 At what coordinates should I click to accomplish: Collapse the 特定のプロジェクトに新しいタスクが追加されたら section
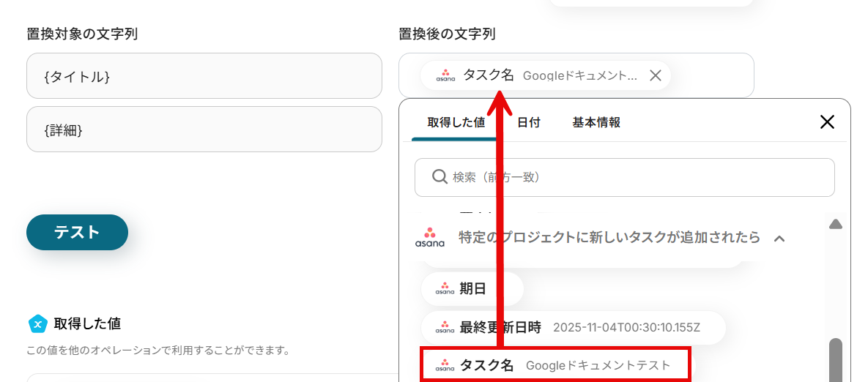click(779, 239)
